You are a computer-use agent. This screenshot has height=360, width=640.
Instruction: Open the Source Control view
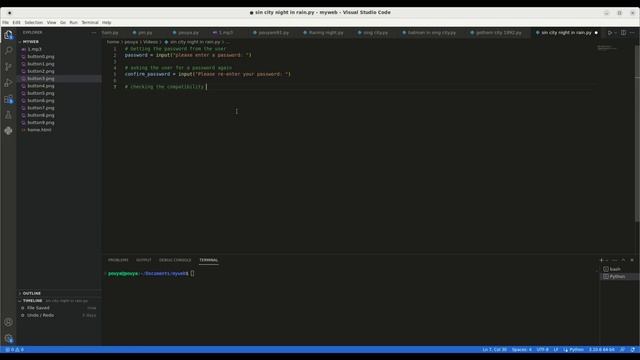click(x=8, y=67)
